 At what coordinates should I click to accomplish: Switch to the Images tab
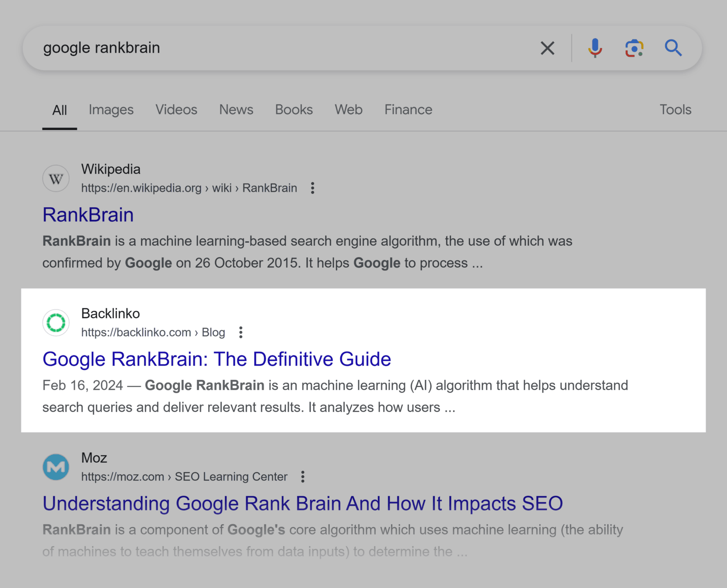click(x=111, y=110)
